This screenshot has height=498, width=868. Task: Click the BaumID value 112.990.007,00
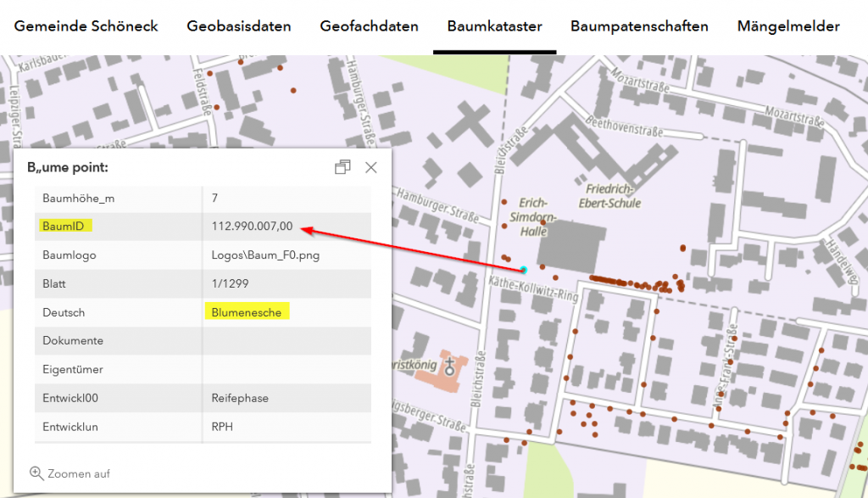point(252,227)
